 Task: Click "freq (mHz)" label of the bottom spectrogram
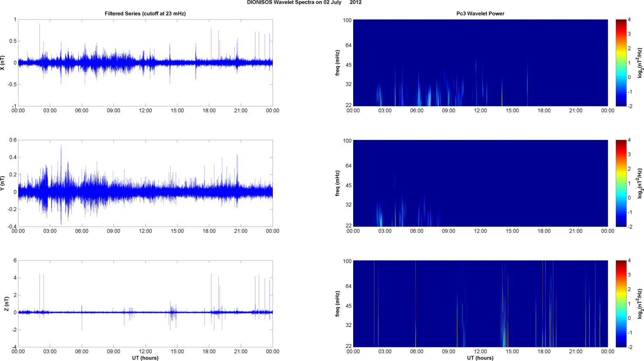point(338,304)
